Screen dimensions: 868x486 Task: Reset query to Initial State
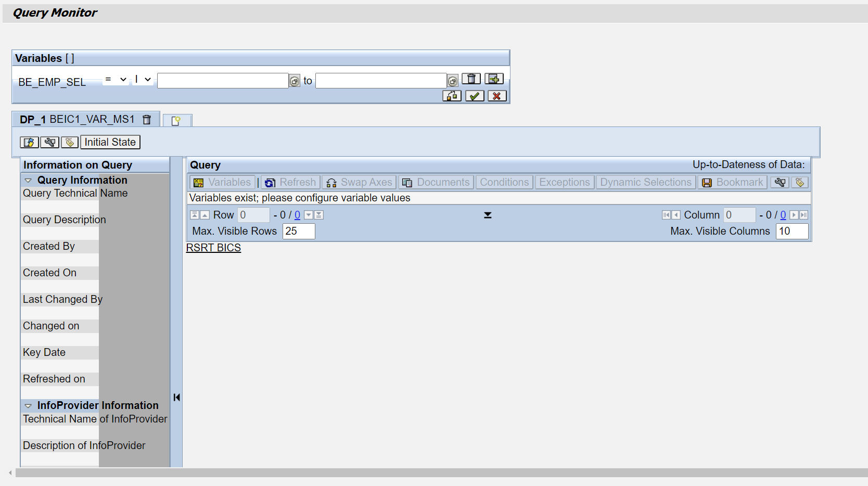point(110,142)
